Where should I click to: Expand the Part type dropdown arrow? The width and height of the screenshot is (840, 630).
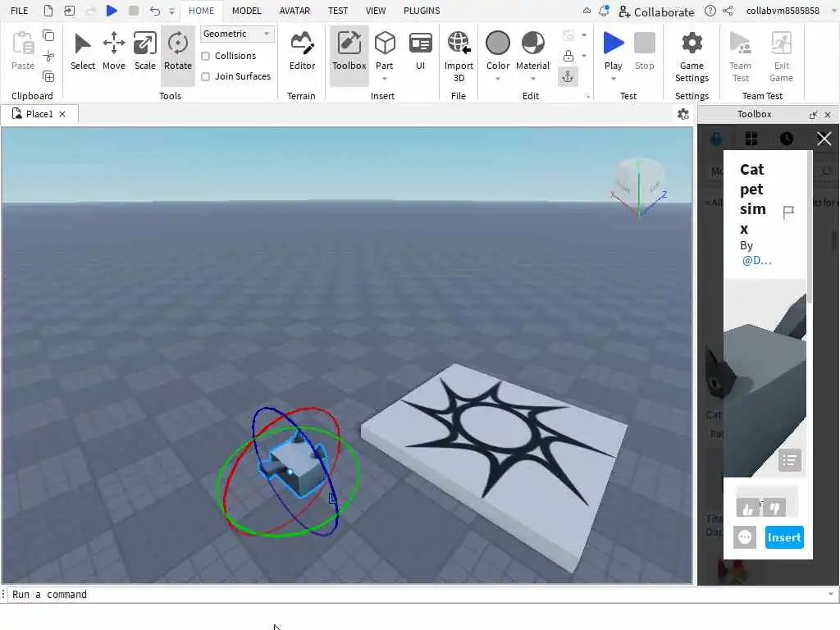[384, 79]
